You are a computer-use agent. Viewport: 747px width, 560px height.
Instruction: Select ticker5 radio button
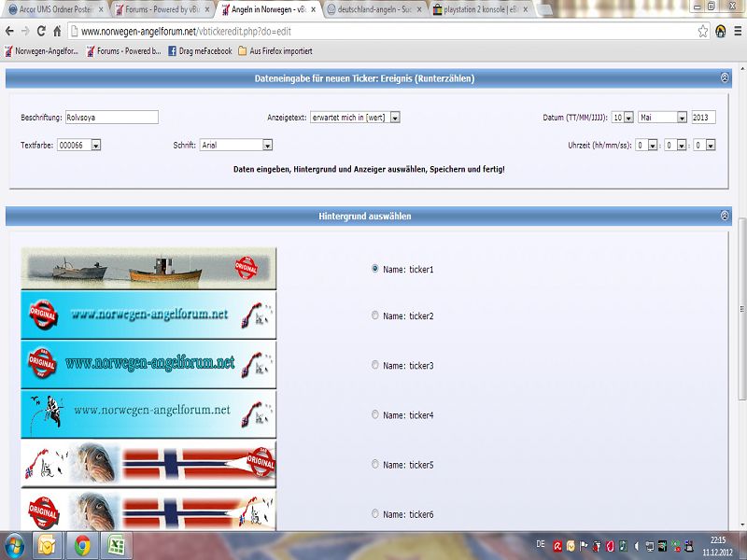click(375, 464)
